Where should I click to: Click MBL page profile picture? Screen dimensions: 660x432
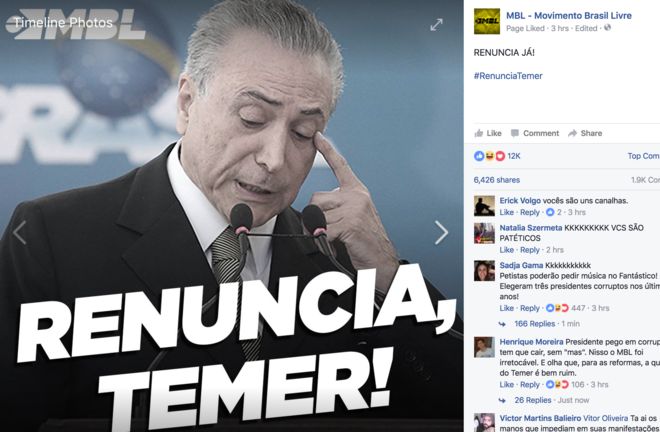[487, 21]
